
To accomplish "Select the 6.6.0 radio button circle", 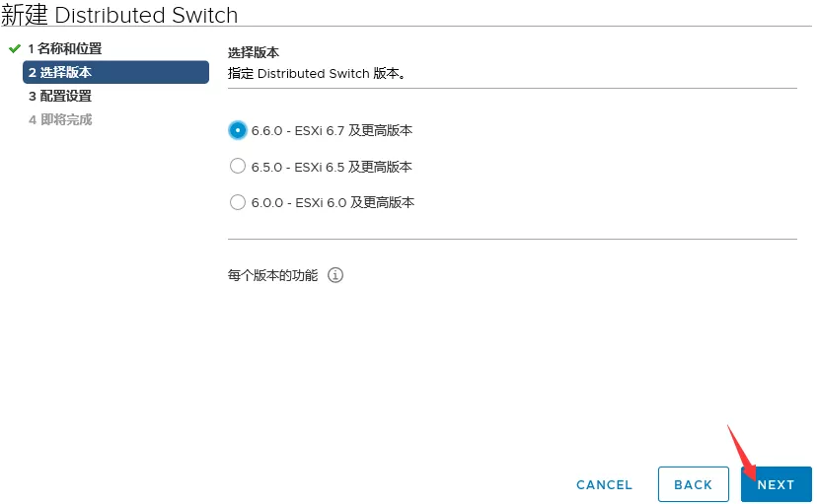I will (x=237, y=129).
